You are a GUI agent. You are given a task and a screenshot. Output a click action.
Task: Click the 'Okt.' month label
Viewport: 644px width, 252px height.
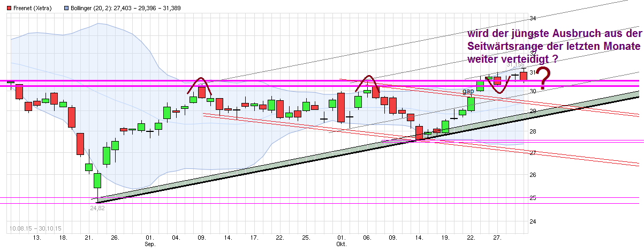pyautogui.click(x=341, y=244)
